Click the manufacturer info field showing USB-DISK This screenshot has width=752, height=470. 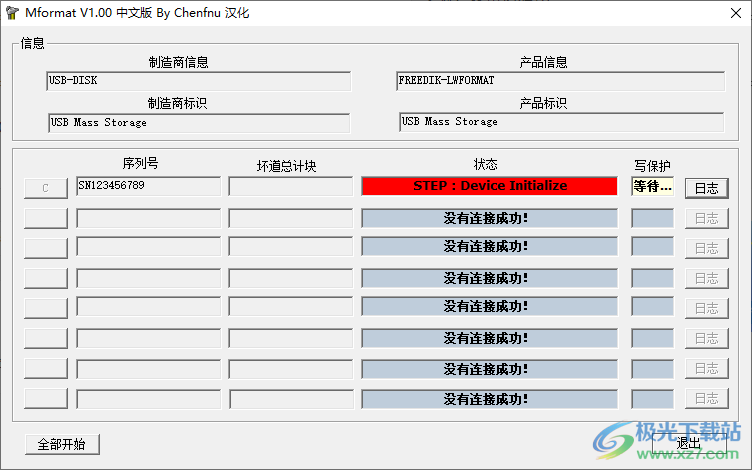[199, 81]
